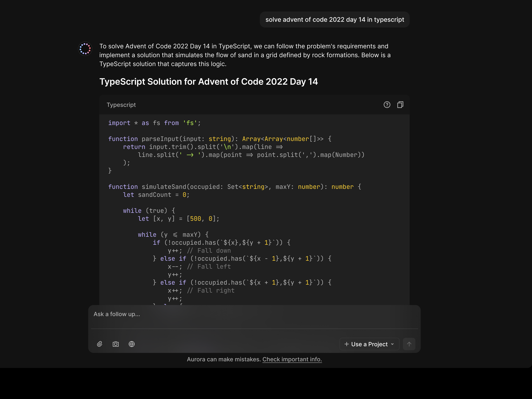The image size is (532, 399).
Task: Click the camera screenshot icon
Action: (x=116, y=344)
